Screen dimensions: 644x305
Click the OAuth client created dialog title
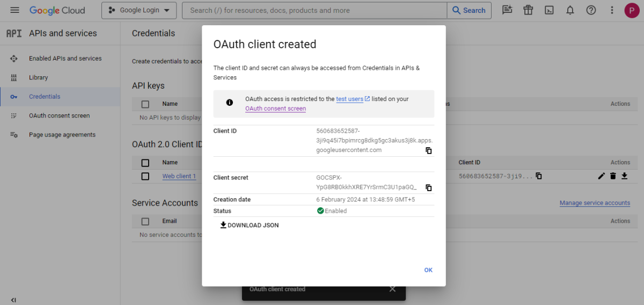point(265,45)
